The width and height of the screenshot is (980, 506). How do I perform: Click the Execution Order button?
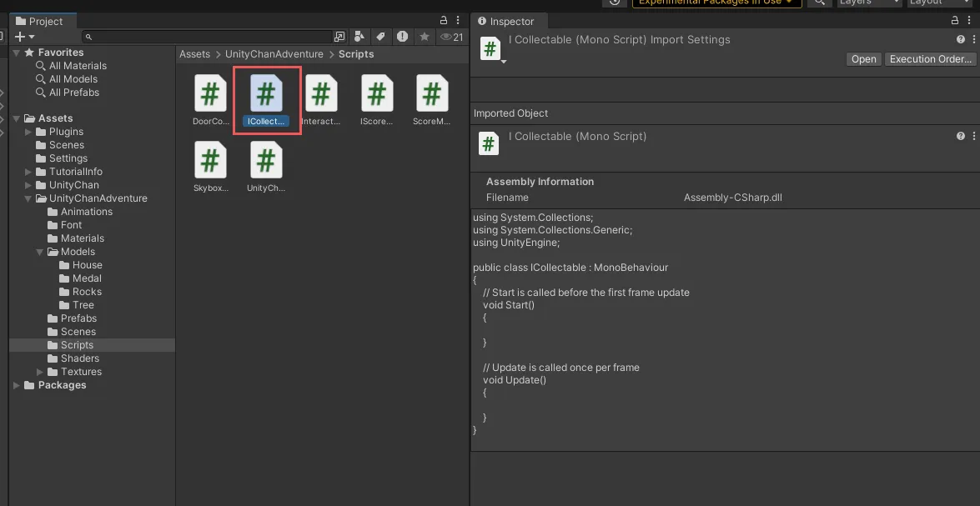[x=930, y=59]
